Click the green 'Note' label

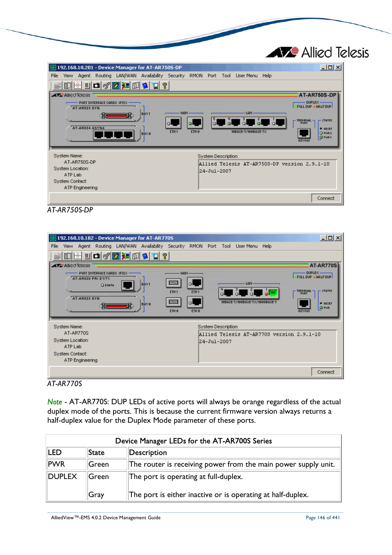pyautogui.click(x=55, y=402)
